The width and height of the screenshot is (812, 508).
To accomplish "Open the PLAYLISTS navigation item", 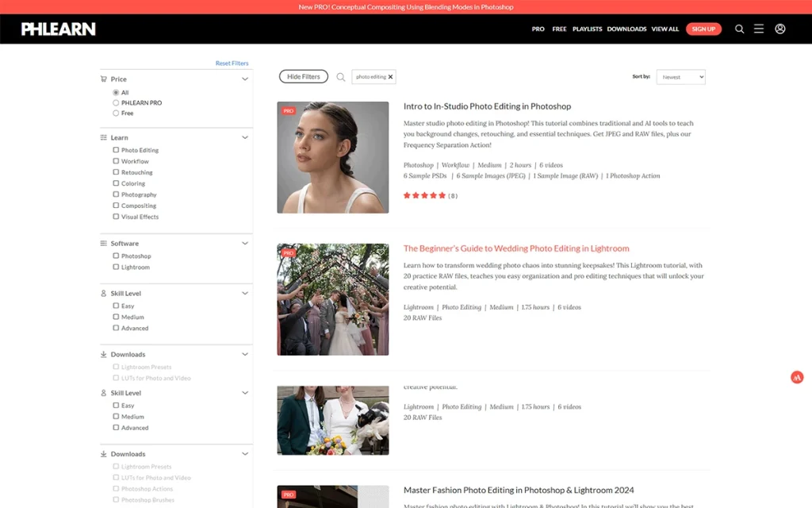I will (x=587, y=29).
